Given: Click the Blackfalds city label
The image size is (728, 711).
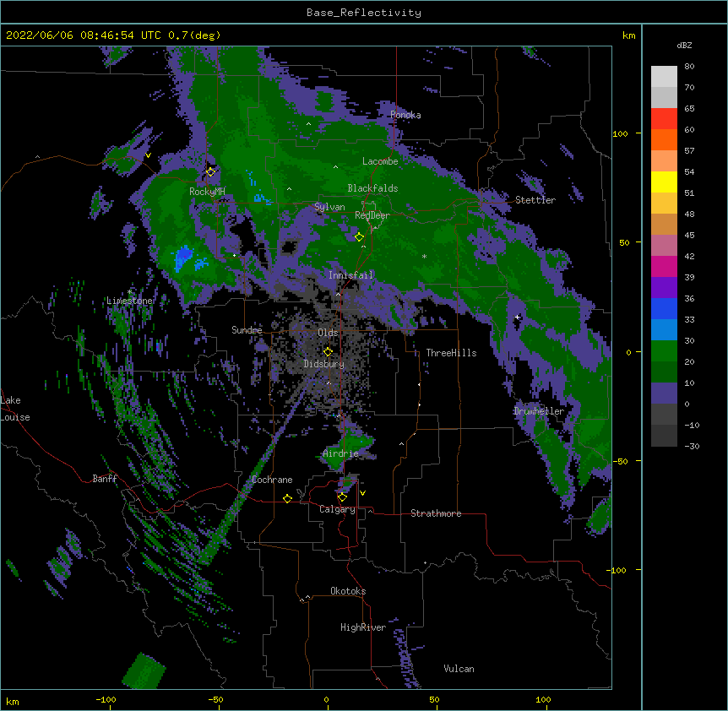Looking at the screenshot, I should tap(372, 188).
